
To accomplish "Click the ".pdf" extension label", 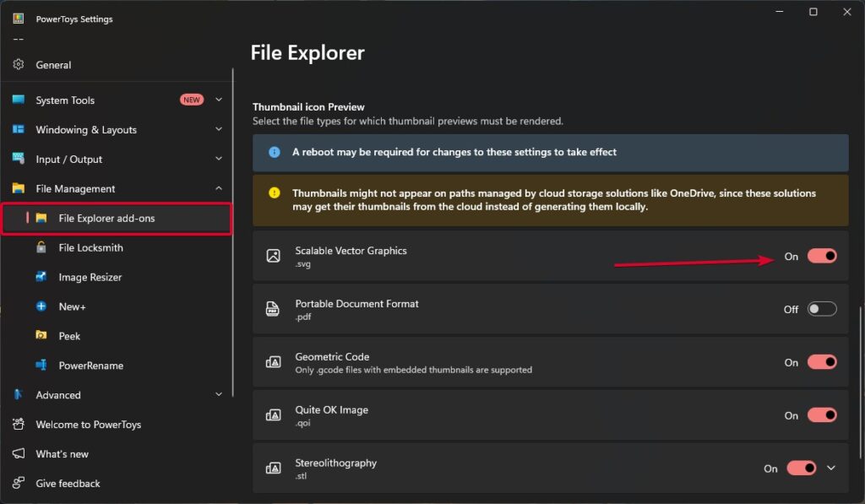I will (303, 317).
